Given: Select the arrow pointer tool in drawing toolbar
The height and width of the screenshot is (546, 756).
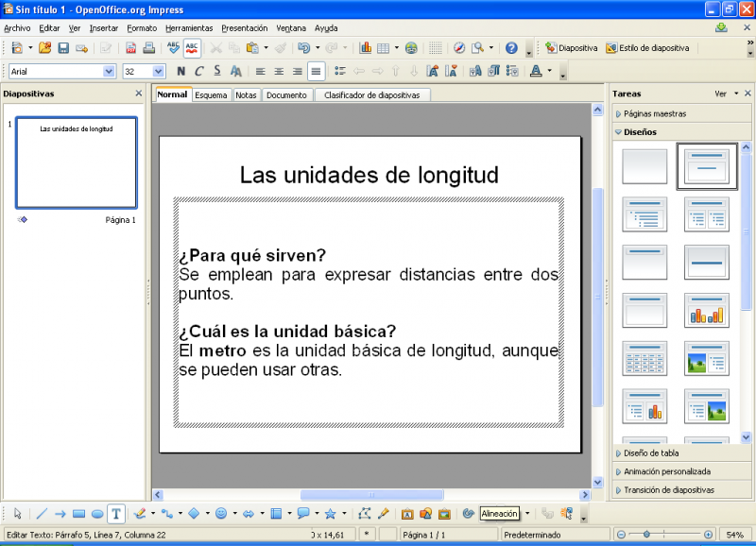Looking at the screenshot, I should (x=17, y=514).
